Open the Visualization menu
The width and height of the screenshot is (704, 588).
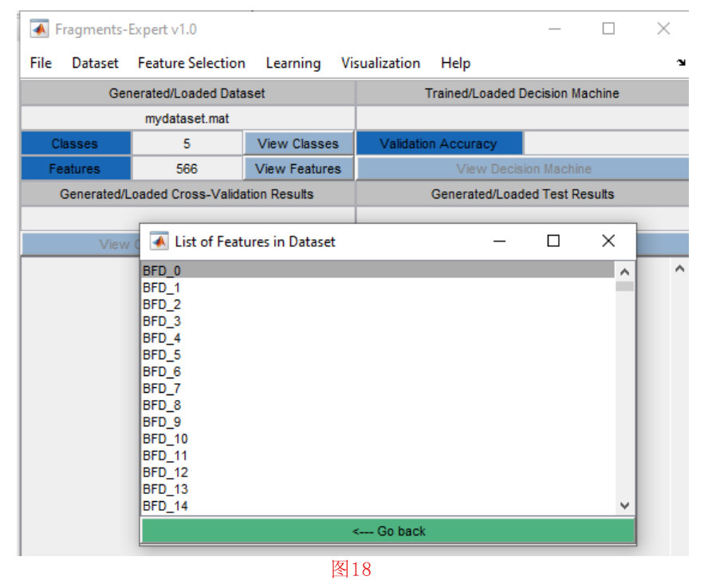click(380, 63)
